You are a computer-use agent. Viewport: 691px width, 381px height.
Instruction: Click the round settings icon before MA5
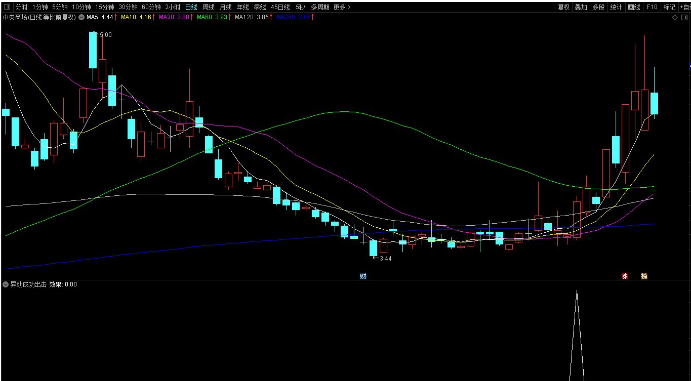81,17
